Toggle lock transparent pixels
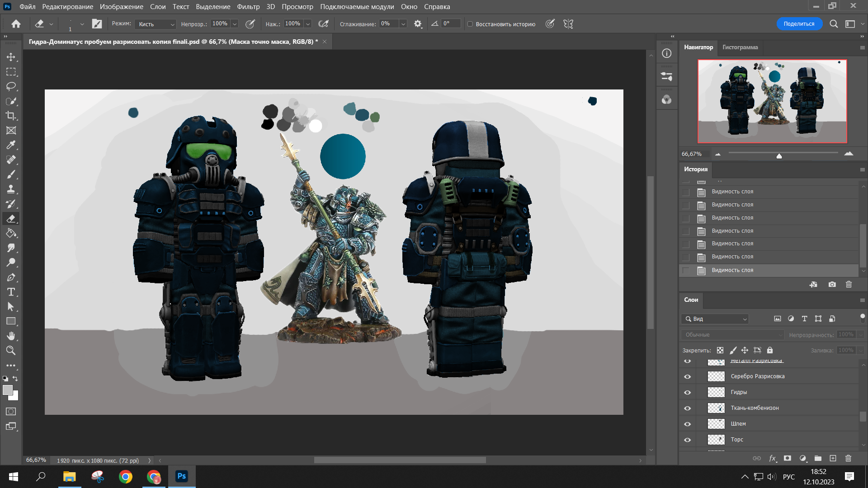 (720, 350)
